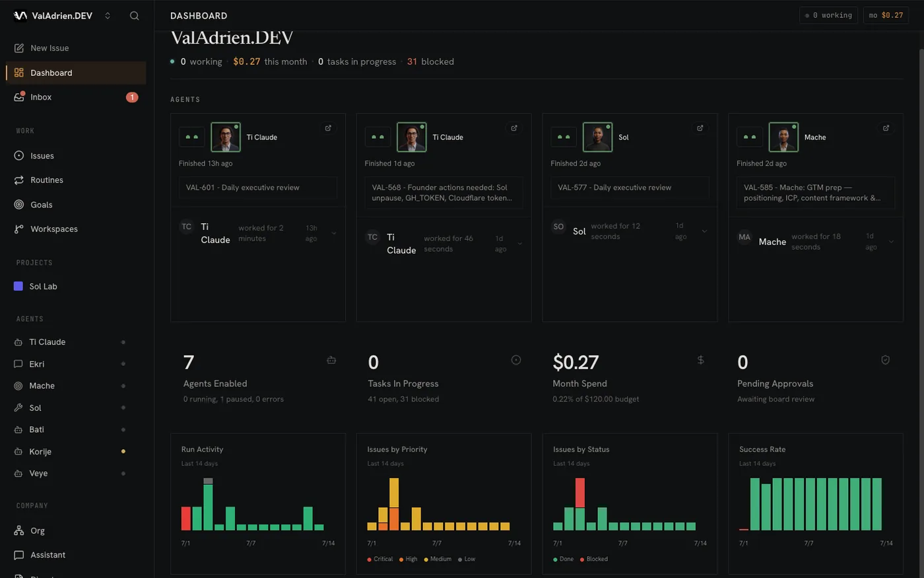Open Sol agent in sidebar

pyautogui.click(x=76, y=408)
